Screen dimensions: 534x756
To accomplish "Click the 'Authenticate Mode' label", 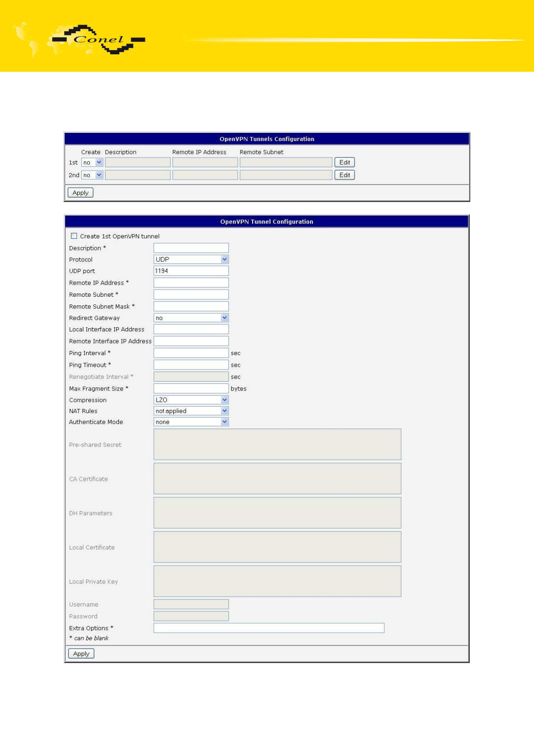I will (x=96, y=422).
